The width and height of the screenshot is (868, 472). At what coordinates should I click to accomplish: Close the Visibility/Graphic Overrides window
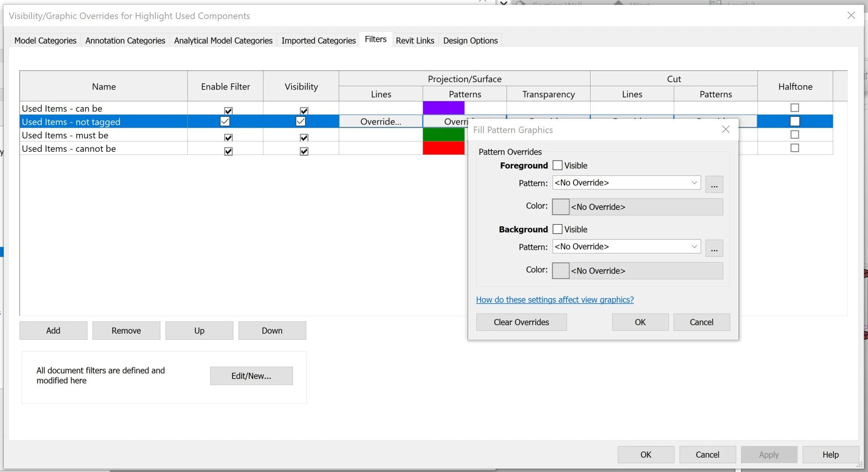click(x=851, y=15)
